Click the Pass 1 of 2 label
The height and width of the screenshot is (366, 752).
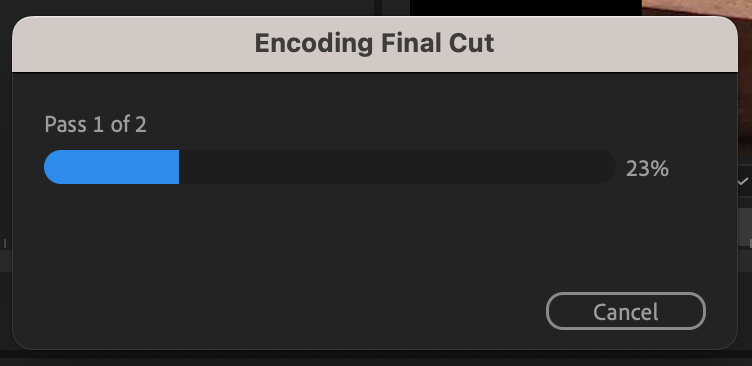pos(95,125)
